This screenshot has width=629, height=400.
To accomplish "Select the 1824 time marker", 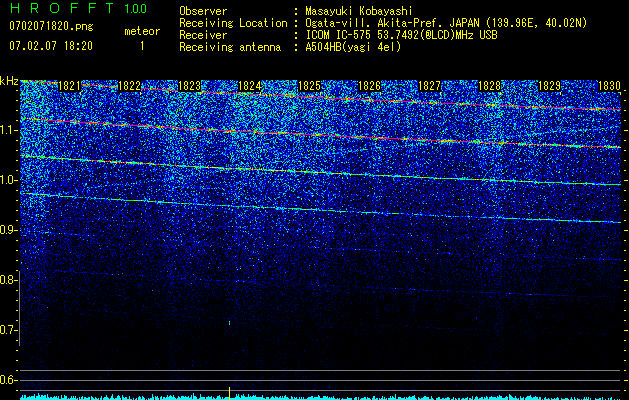I will 250,86.
